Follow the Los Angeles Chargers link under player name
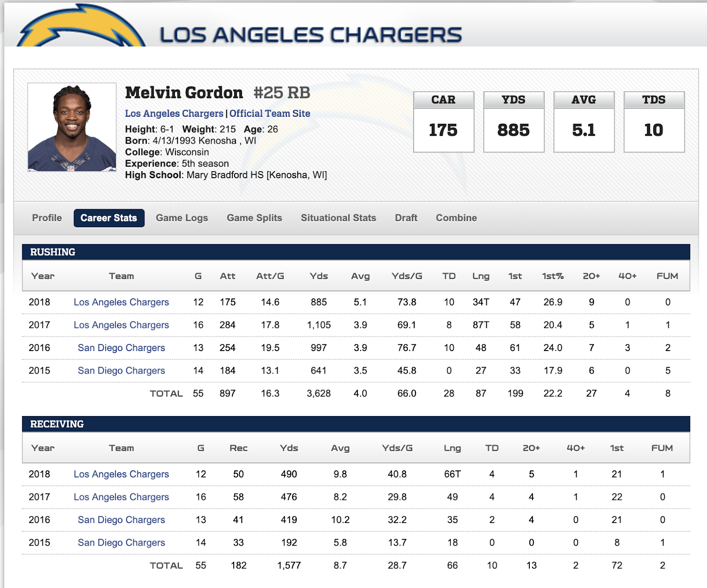The height and width of the screenshot is (588, 707). [x=174, y=114]
